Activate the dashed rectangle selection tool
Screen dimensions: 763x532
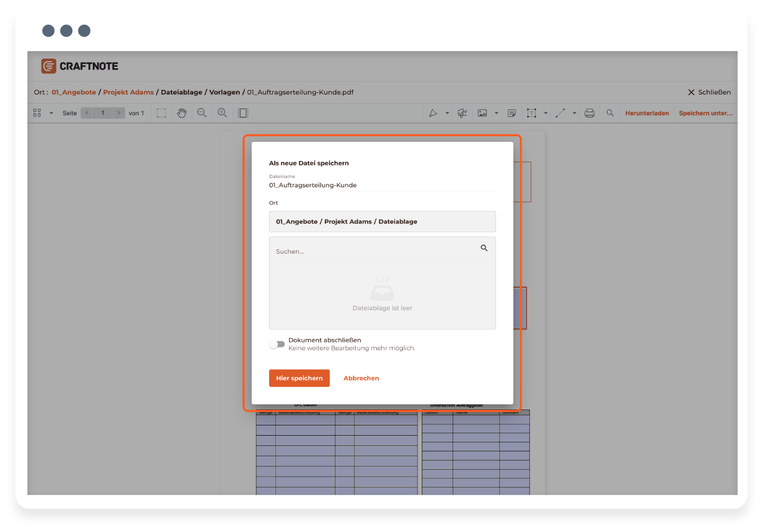pyautogui.click(x=161, y=113)
